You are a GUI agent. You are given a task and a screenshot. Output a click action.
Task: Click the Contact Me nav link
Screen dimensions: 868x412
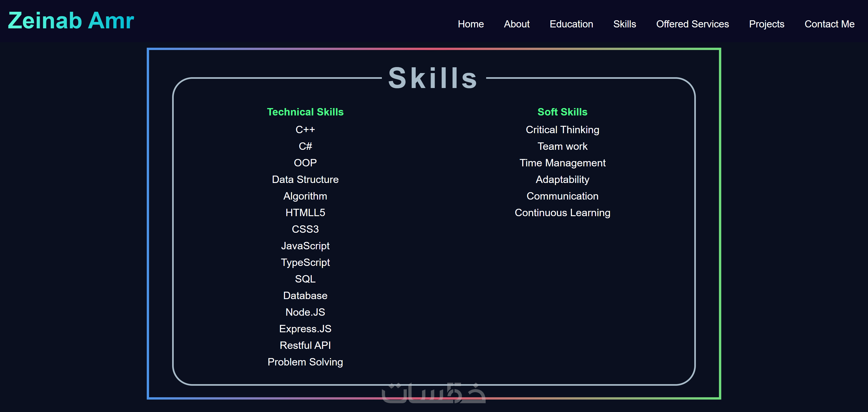829,24
